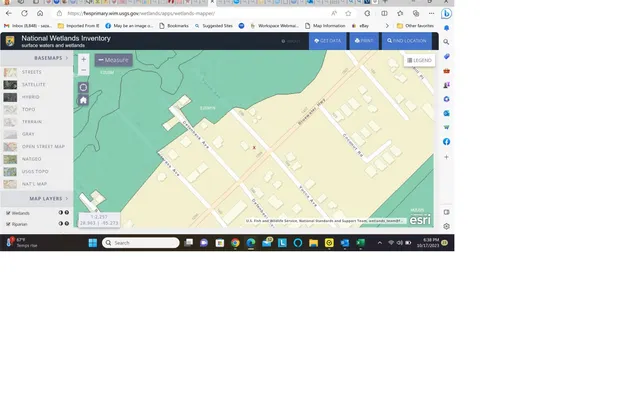Zoom out of the map
640x408 pixels.
tap(83, 71)
